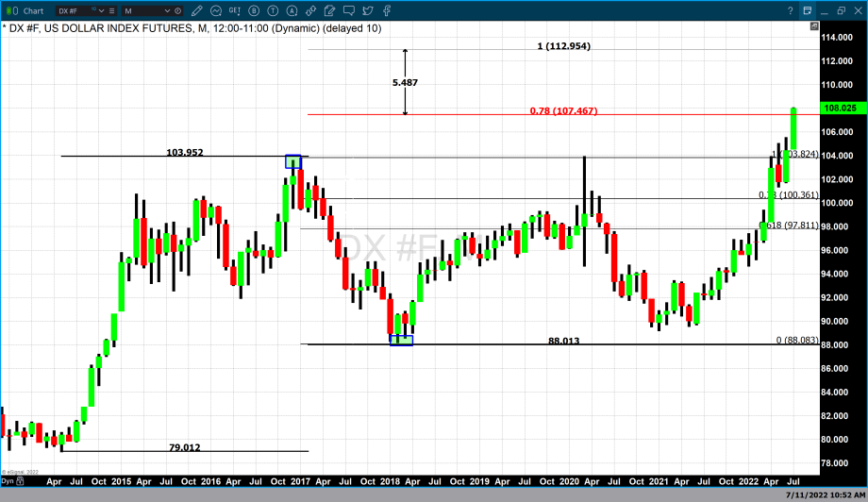
Task: Share chart via Twitter icon
Action: pyautogui.click(x=368, y=10)
